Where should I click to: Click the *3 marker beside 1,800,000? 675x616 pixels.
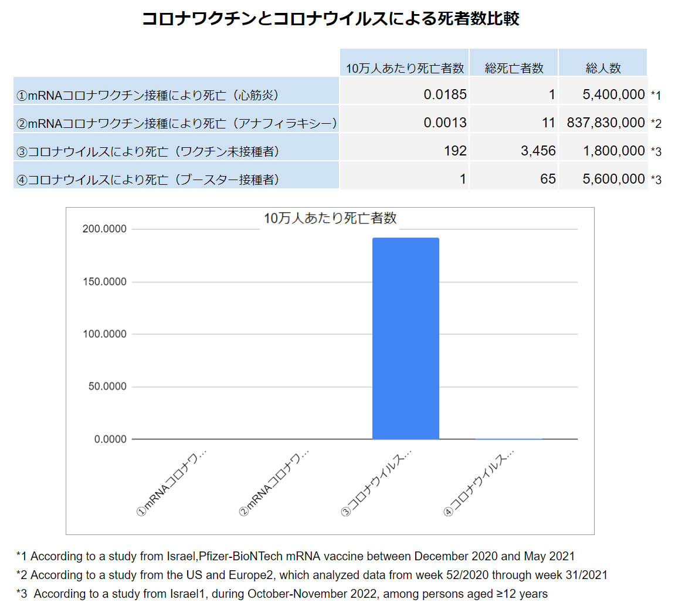656,151
